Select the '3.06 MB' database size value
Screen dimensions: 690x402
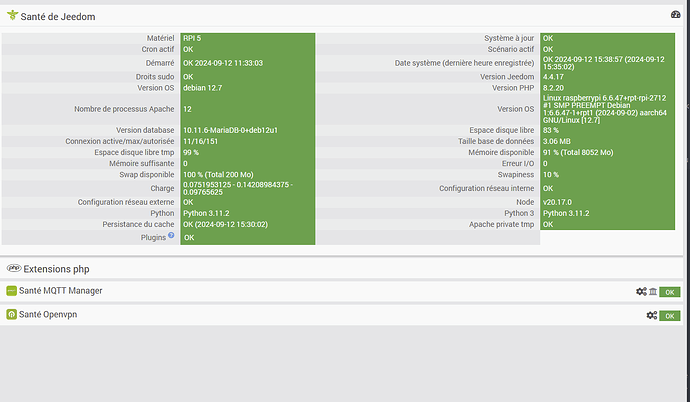click(x=557, y=141)
